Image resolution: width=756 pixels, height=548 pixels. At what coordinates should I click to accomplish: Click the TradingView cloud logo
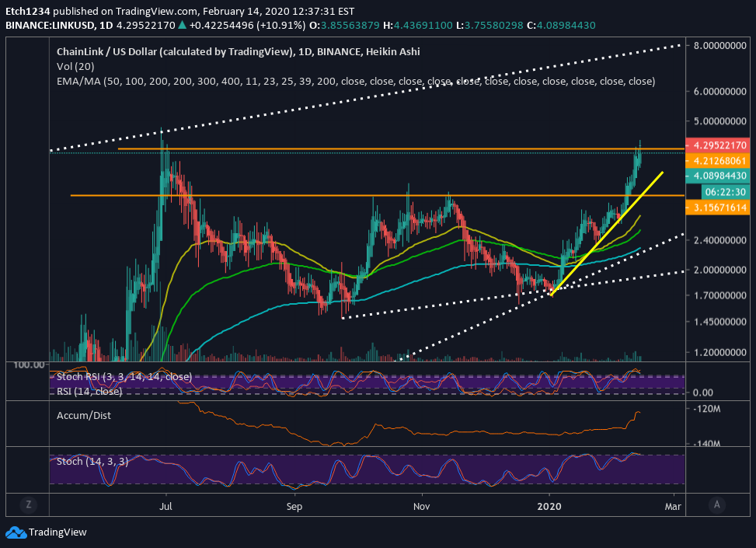(16, 532)
